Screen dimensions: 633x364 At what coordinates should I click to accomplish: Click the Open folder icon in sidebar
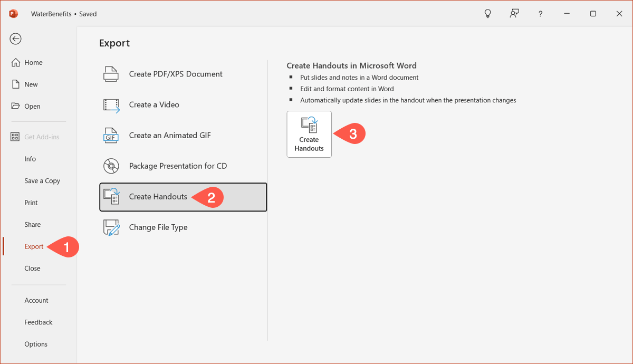(x=16, y=106)
